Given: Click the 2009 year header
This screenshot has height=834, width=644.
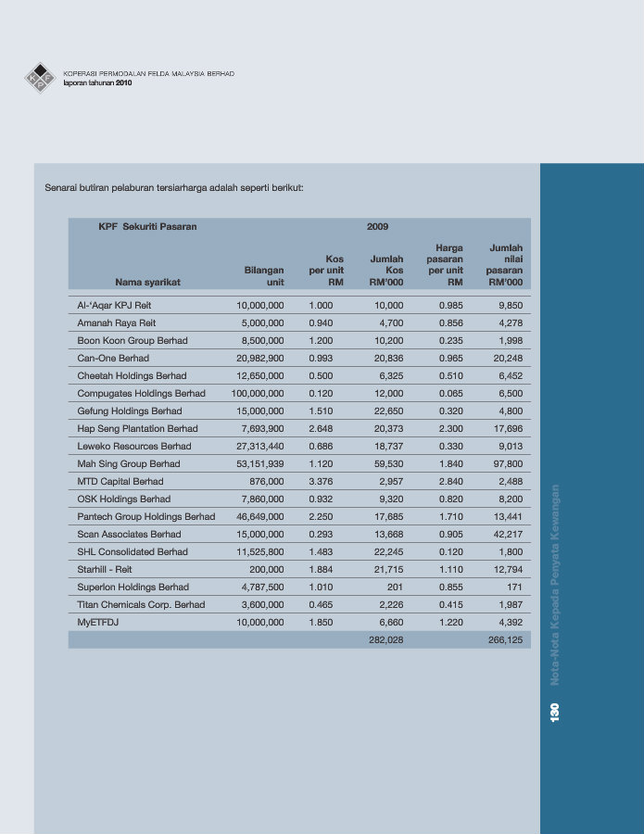Looking at the screenshot, I should click(x=377, y=226).
